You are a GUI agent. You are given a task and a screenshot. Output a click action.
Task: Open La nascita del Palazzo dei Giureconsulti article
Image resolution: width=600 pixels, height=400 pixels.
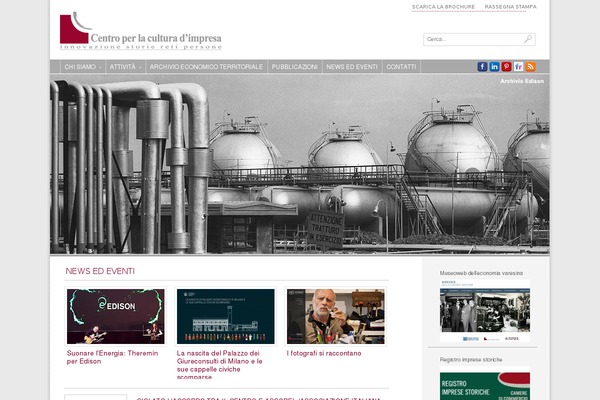pos(220,365)
